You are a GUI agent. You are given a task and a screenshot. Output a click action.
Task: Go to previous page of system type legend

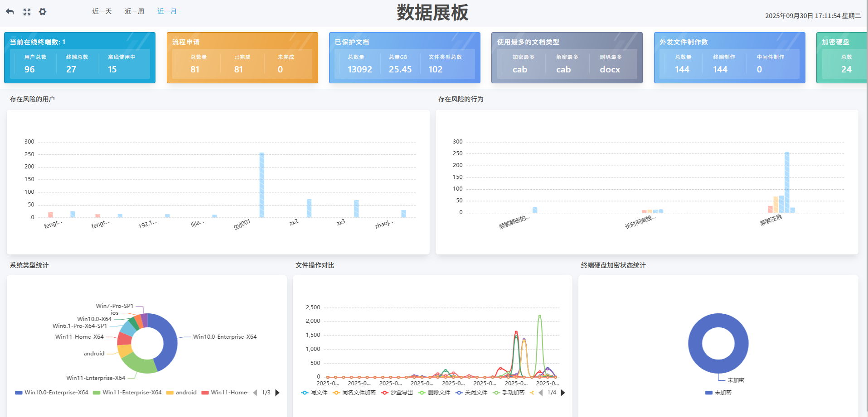pyautogui.click(x=255, y=393)
